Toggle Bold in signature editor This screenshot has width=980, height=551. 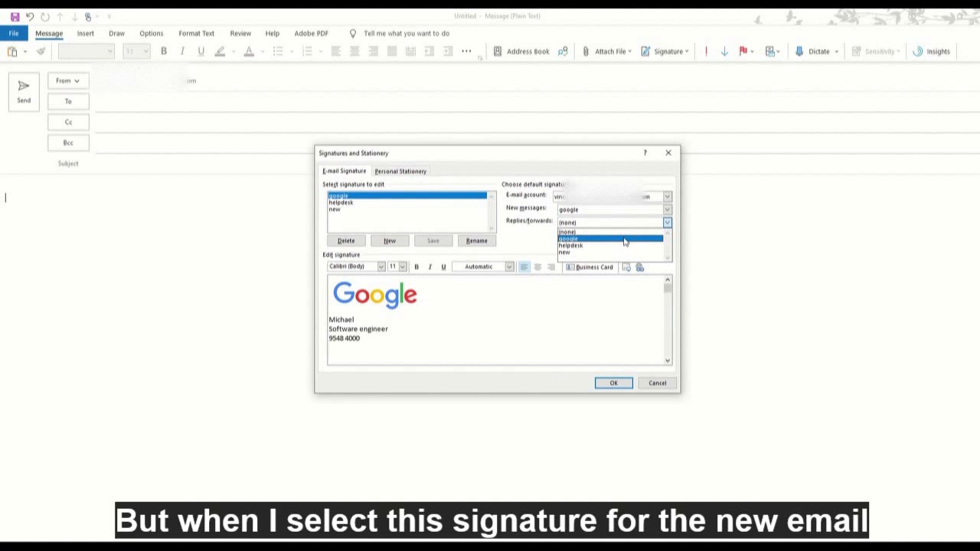tap(416, 267)
